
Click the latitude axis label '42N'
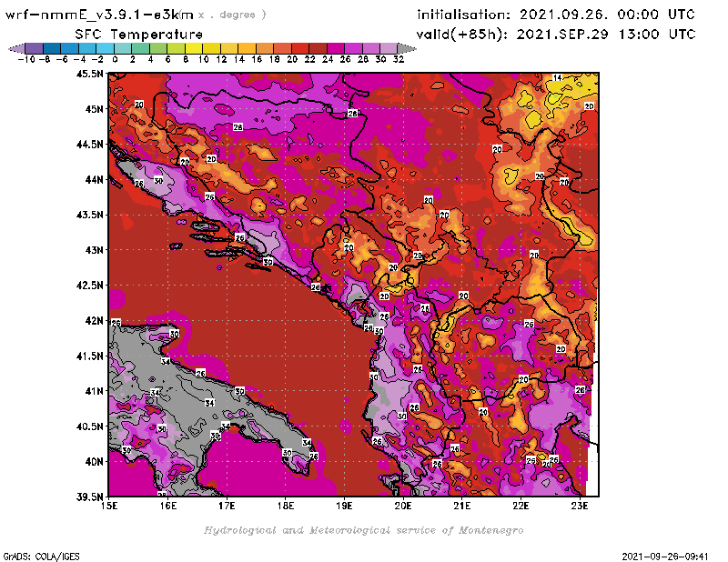[94, 321]
